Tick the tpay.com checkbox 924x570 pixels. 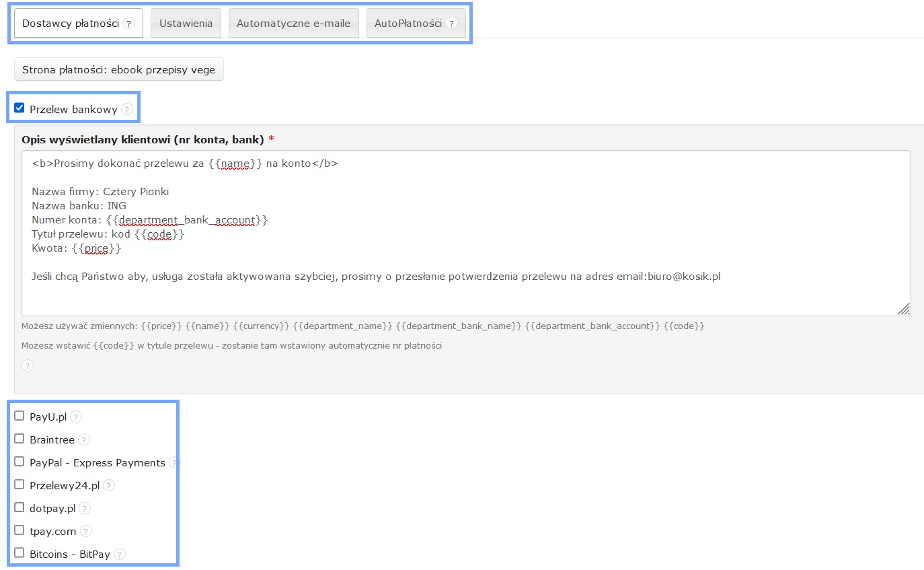(20, 530)
